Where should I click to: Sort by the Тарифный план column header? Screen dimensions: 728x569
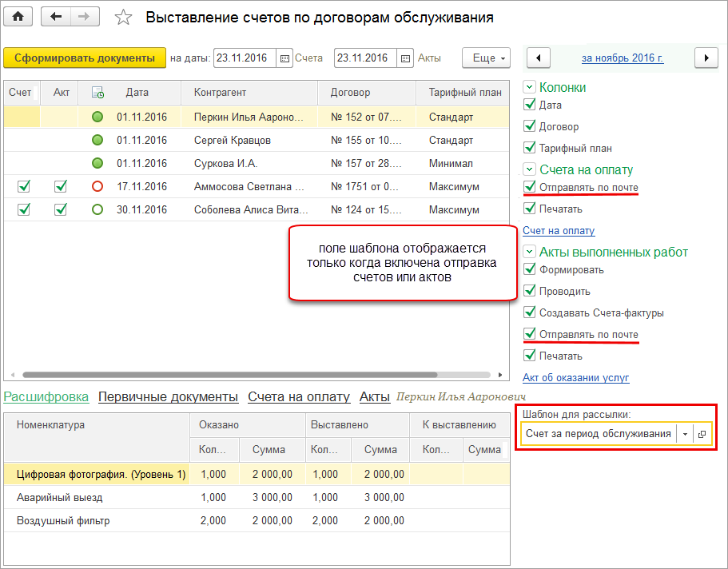(x=463, y=93)
